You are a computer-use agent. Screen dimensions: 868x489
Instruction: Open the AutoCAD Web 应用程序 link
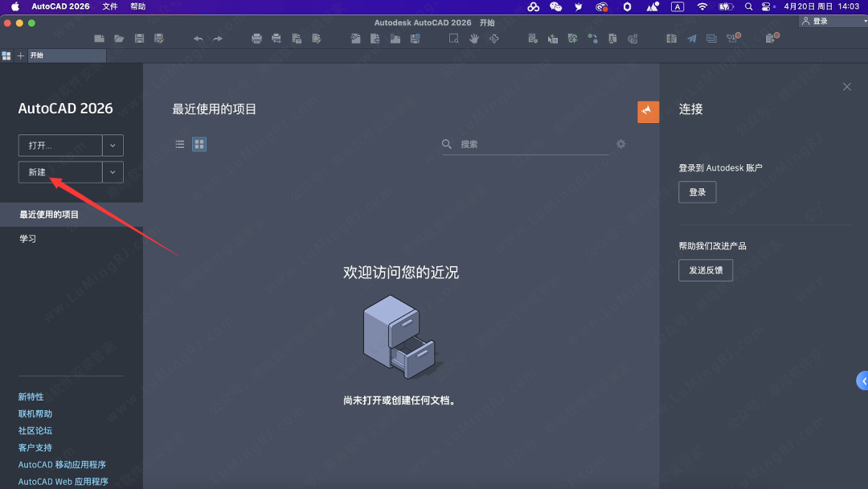coord(63,481)
